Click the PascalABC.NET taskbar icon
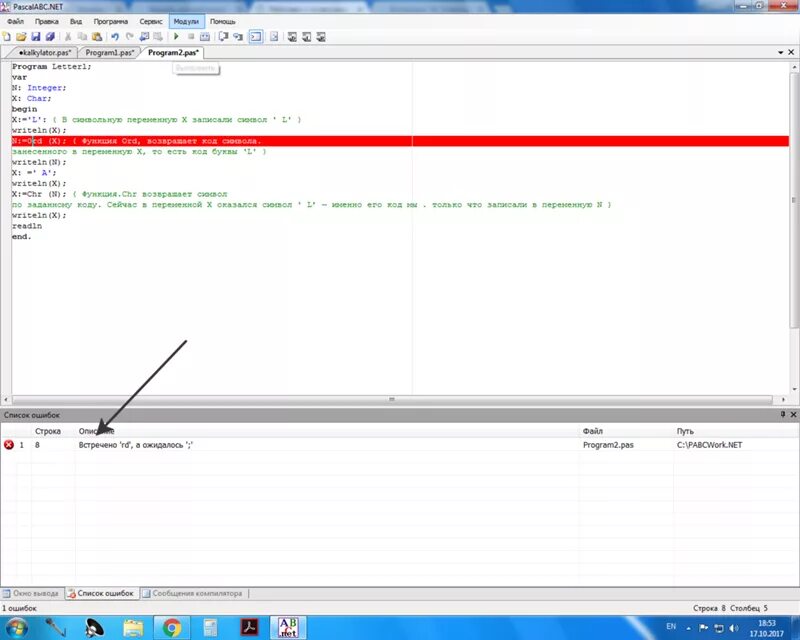 (288, 627)
